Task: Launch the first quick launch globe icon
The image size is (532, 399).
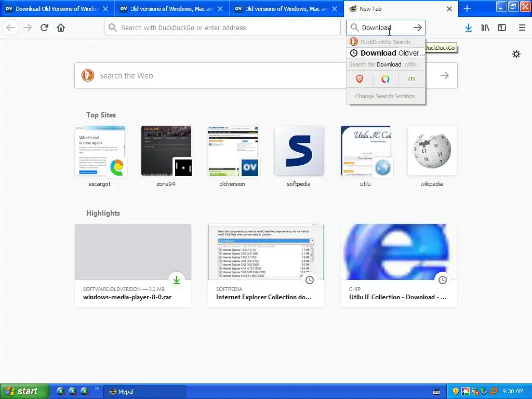Action: point(61,391)
